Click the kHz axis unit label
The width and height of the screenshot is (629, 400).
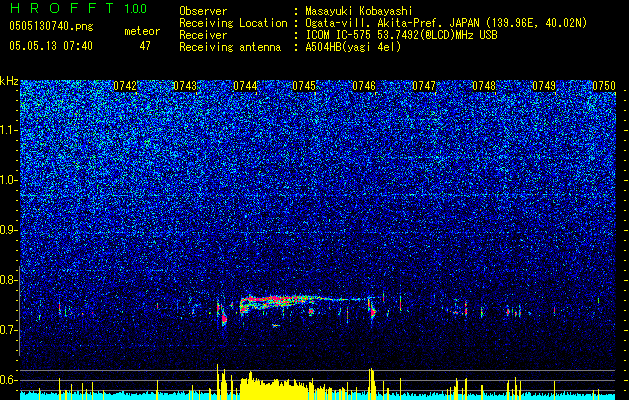(9, 81)
